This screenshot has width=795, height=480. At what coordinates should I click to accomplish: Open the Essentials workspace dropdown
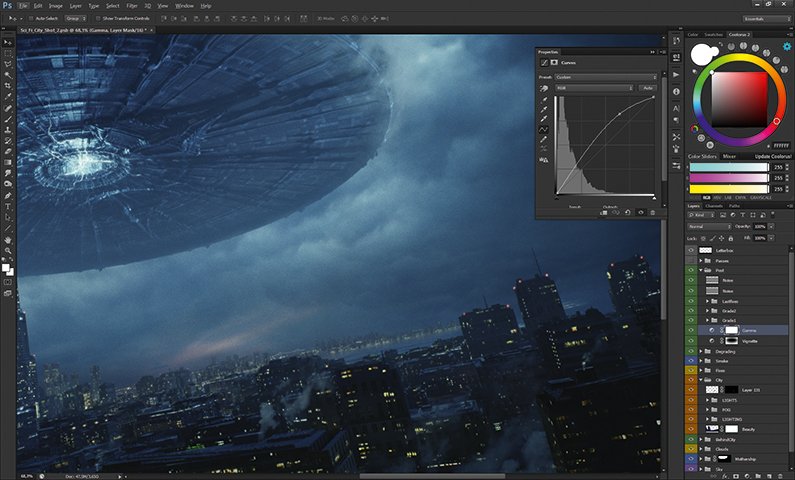coord(767,19)
